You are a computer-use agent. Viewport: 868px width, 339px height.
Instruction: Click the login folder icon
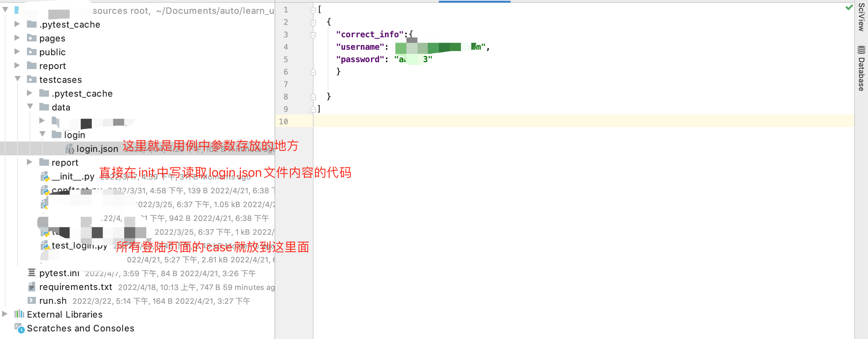click(57, 135)
